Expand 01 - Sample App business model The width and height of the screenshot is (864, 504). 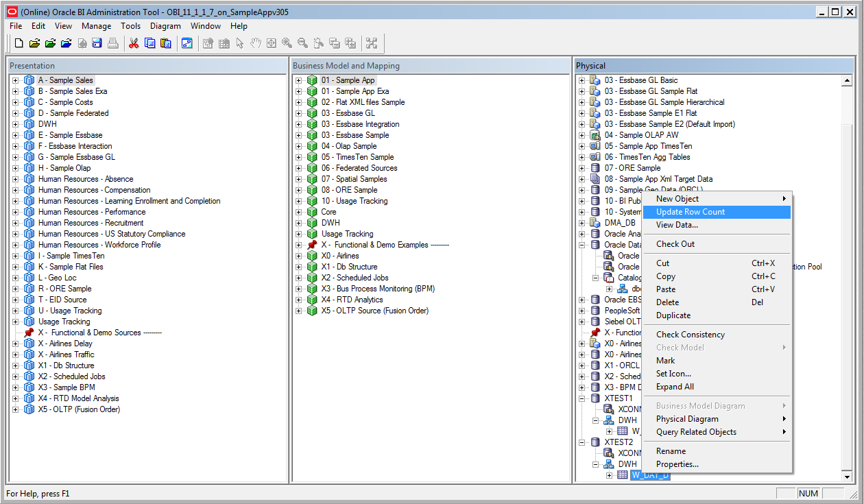pyautogui.click(x=299, y=80)
